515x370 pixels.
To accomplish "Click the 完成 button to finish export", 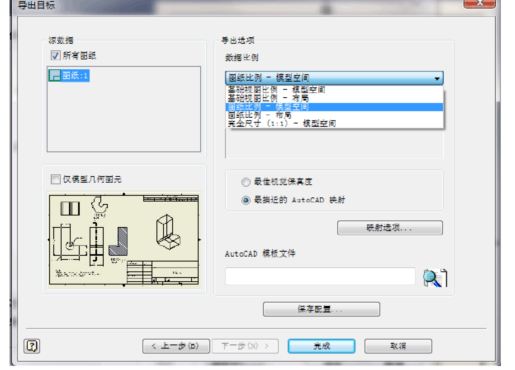I will 321,346.
